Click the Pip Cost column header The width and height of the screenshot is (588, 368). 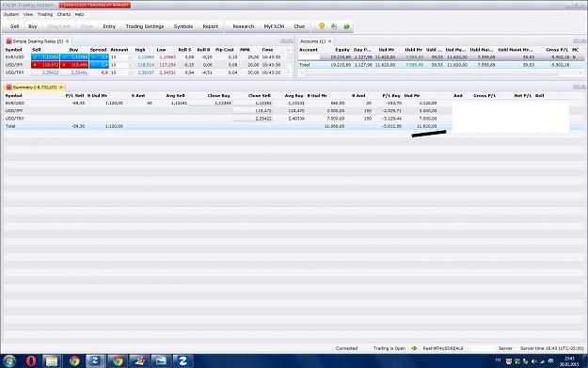pos(224,50)
